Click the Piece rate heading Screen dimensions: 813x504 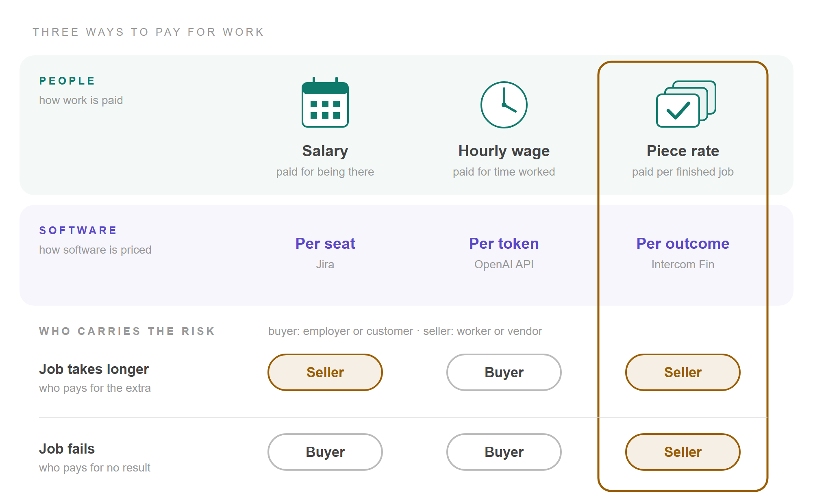click(x=683, y=151)
